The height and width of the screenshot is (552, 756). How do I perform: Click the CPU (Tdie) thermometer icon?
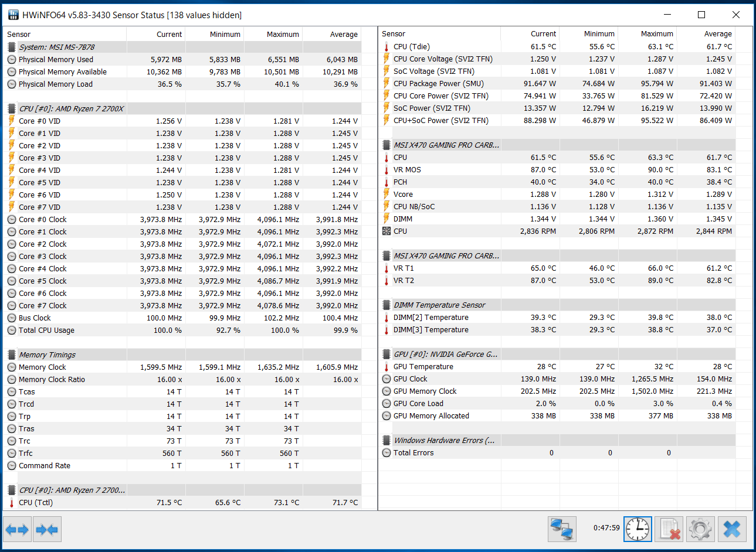[x=387, y=47]
